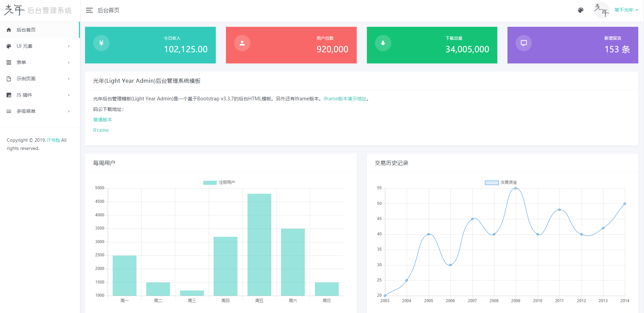This screenshot has width=644, height=313.
Task: Follow the IT书包 copyright link
Action: pyautogui.click(x=54, y=140)
